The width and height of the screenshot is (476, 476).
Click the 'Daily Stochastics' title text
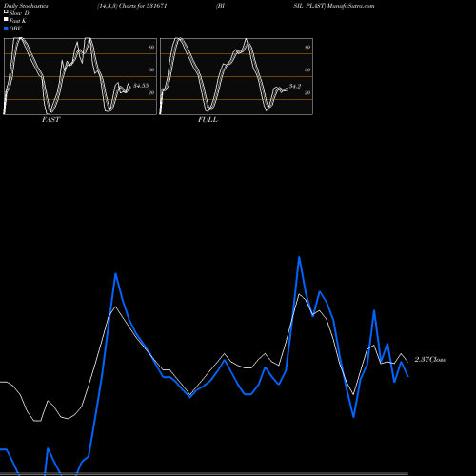click(26, 6)
